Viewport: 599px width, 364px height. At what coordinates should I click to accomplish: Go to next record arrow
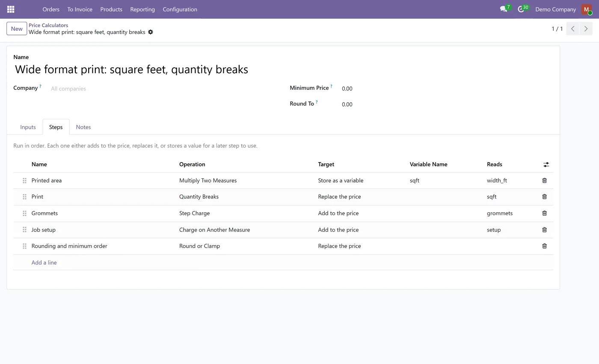point(586,29)
